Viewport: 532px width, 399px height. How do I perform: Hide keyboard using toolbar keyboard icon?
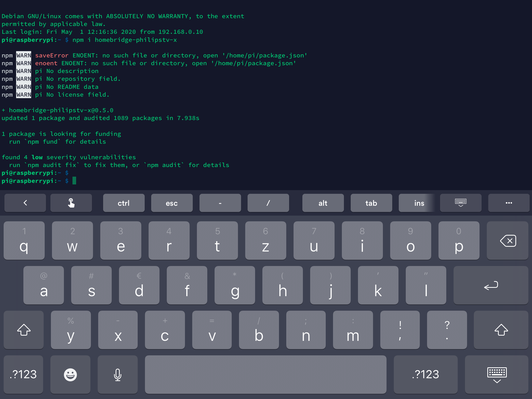pos(460,203)
